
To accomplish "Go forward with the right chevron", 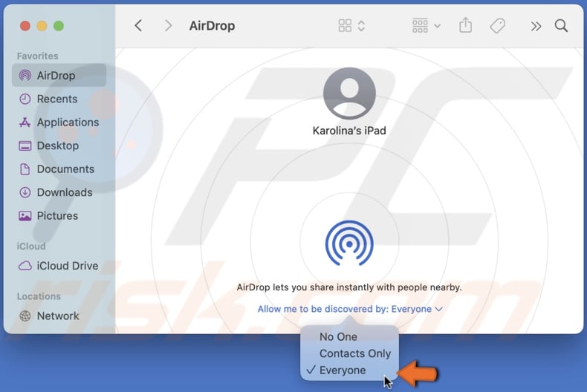I will pos(168,26).
